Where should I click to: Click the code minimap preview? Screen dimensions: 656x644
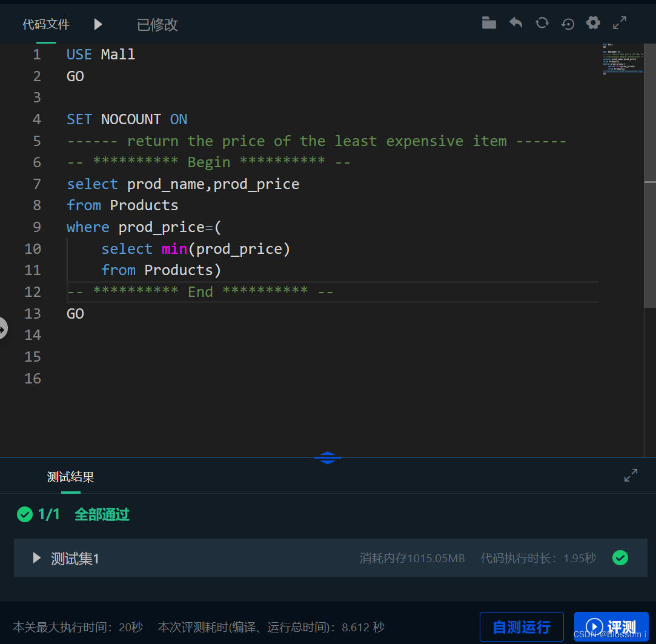pyautogui.click(x=623, y=59)
